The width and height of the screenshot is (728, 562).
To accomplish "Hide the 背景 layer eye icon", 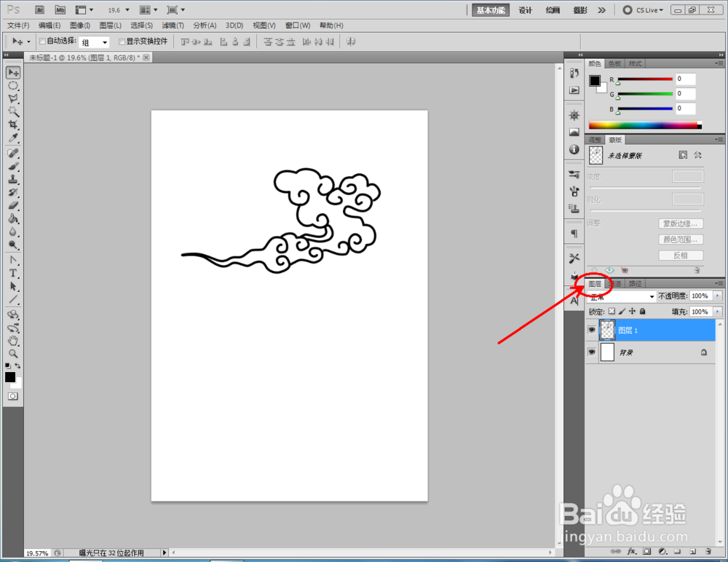I will coord(591,352).
